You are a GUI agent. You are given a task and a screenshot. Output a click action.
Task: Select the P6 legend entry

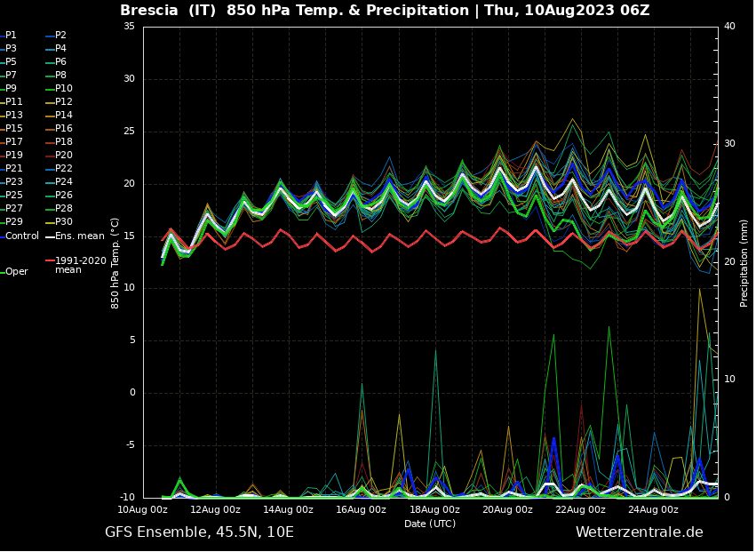coord(56,61)
